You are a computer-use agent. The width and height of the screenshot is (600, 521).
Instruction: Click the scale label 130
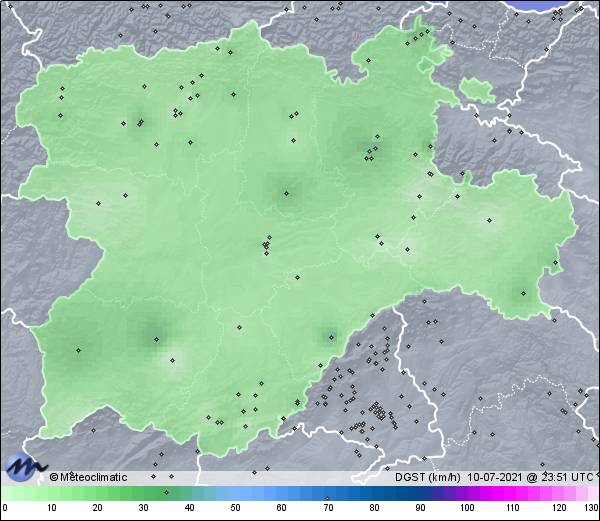(592, 508)
